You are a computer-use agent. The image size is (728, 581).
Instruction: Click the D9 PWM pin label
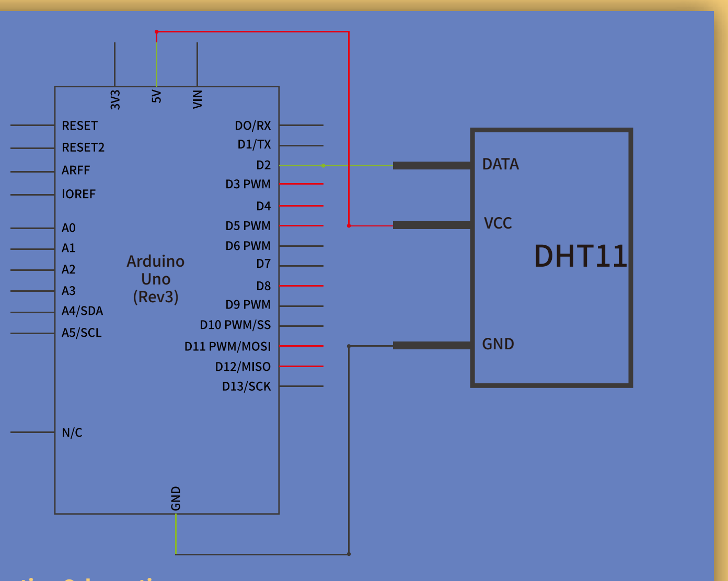click(x=248, y=304)
